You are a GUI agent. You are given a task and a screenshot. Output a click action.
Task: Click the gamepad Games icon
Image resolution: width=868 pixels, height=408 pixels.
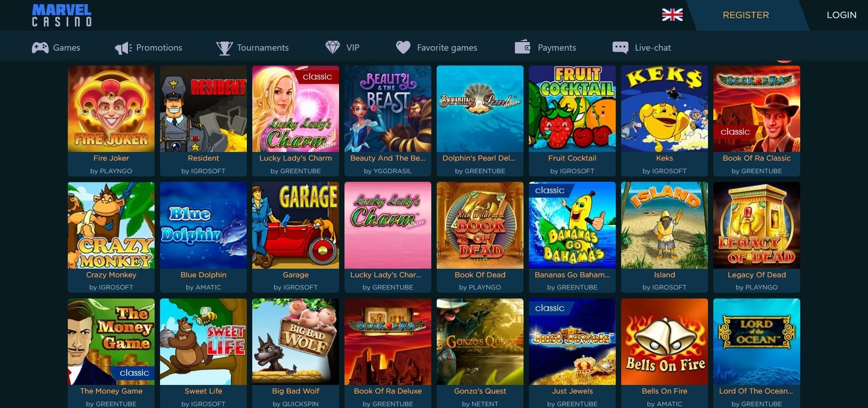point(40,47)
